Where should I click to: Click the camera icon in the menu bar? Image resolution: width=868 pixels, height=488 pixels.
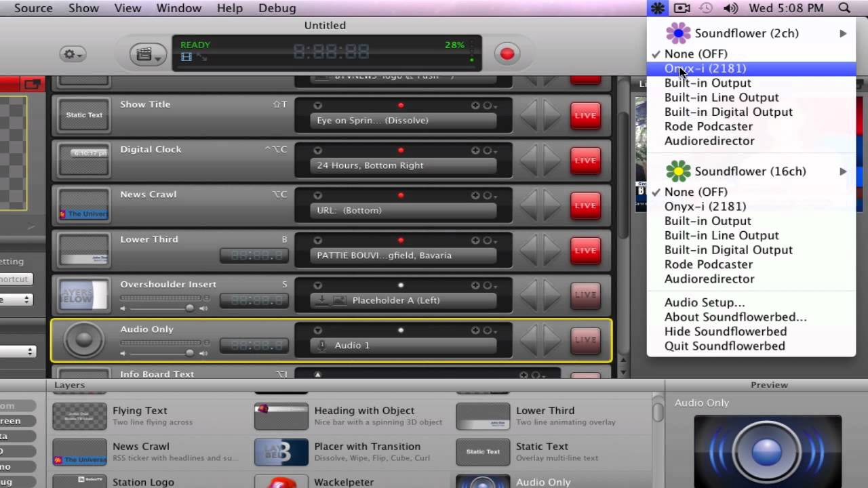coord(682,8)
